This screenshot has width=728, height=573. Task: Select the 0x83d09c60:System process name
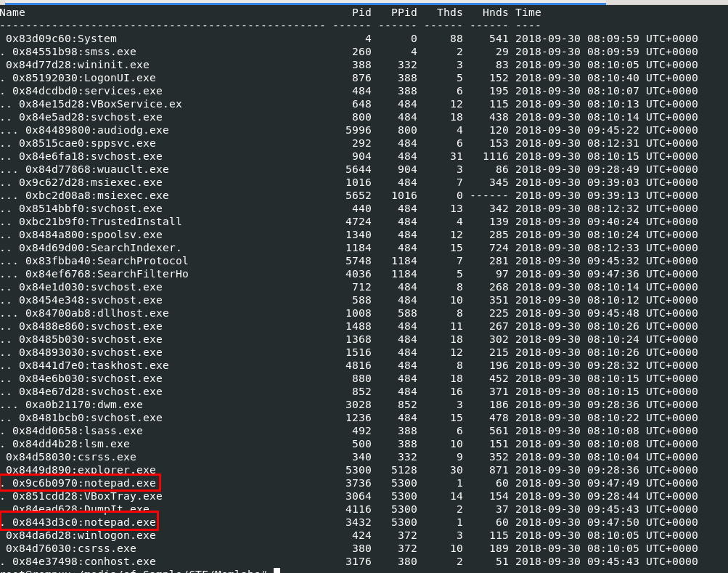(61, 38)
